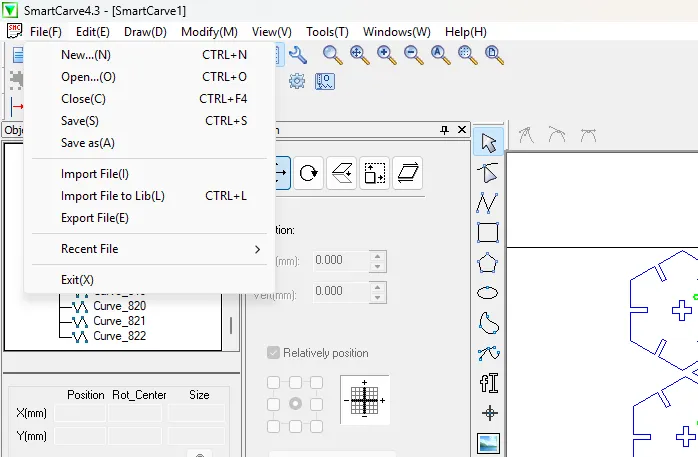The image size is (698, 457).
Task: Toggle the Relatively position checkbox
Action: (x=273, y=353)
